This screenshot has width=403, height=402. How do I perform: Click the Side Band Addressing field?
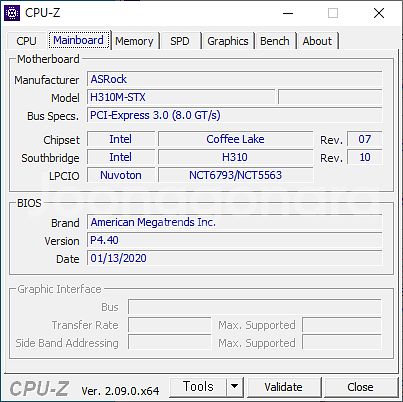[x=170, y=343]
